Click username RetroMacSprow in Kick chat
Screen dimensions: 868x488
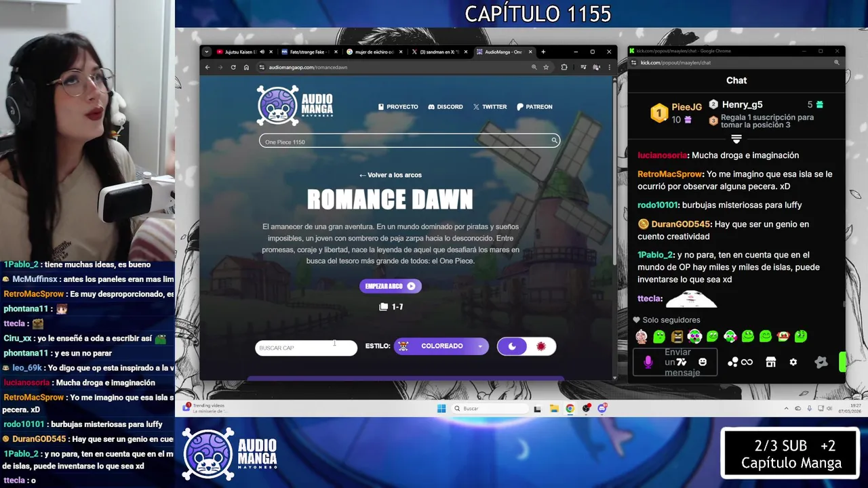[x=670, y=174]
